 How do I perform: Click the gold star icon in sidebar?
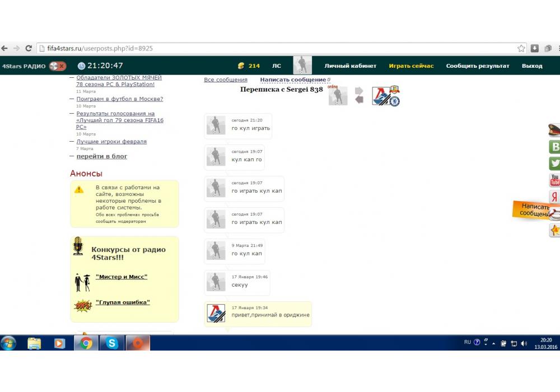click(x=554, y=230)
